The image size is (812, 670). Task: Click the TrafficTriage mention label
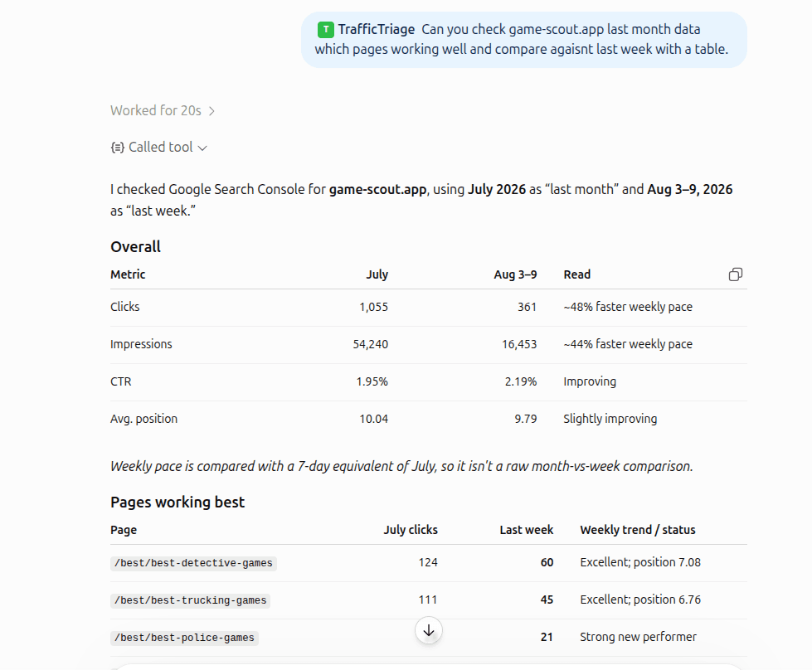point(377,30)
